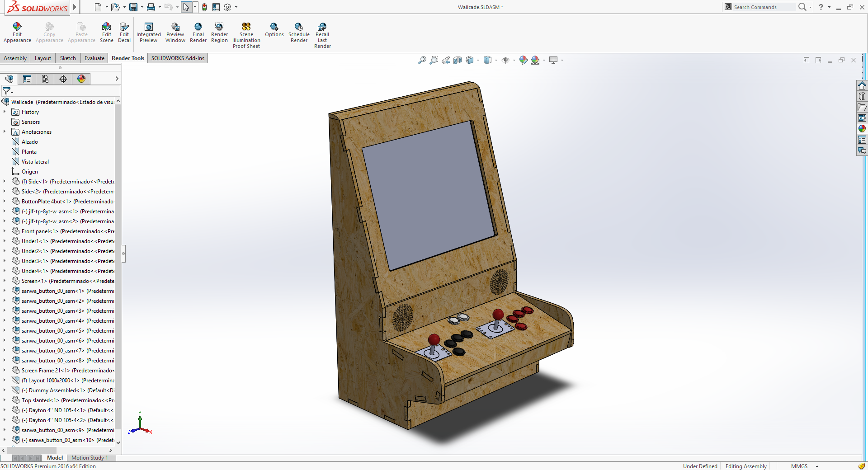Open unit system MMGS dropdown arrow
The height and width of the screenshot is (470, 868).
817,466
